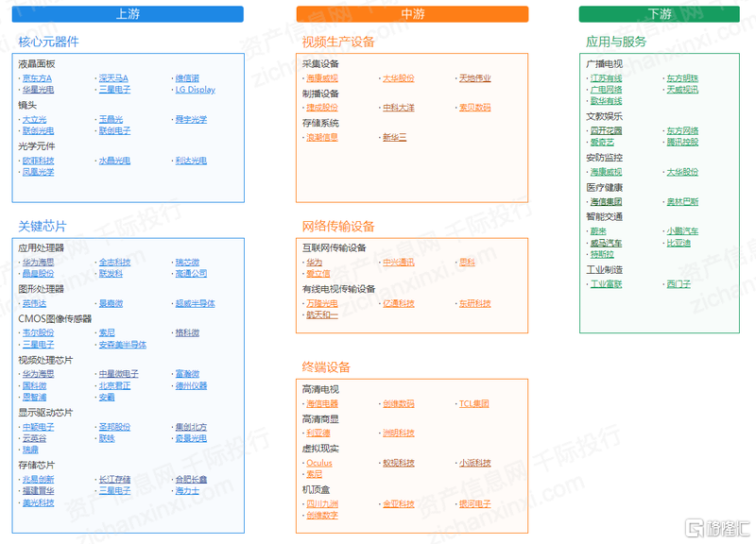Screen dimensions: 756x544
Task: Click the green 下游 header bar
Action: (659, 14)
